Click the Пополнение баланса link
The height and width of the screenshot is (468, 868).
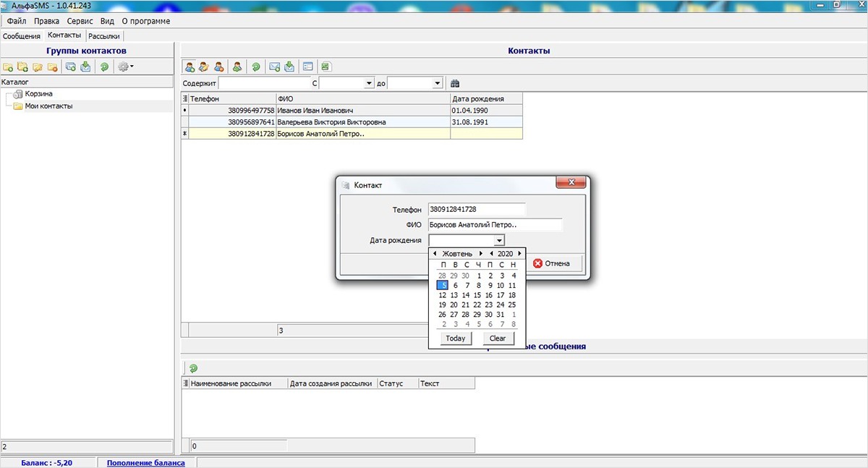pos(145,463)
